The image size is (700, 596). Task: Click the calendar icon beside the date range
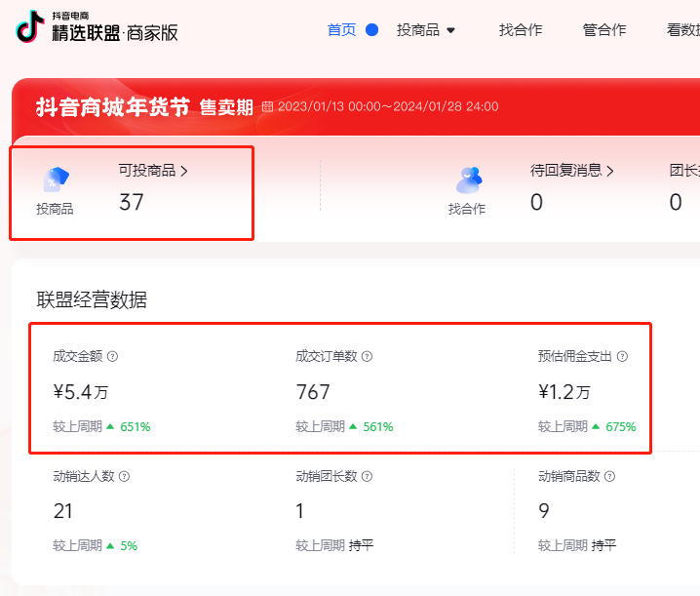(x=267, y=106)
